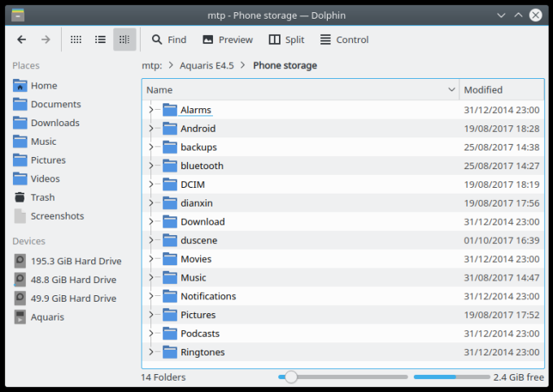Open the 195.3 GiB Hard Drive

[x=67, y=261]
